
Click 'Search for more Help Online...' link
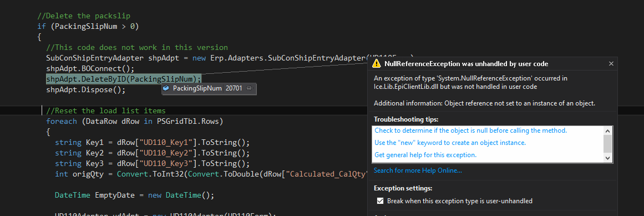pos(418,170)
